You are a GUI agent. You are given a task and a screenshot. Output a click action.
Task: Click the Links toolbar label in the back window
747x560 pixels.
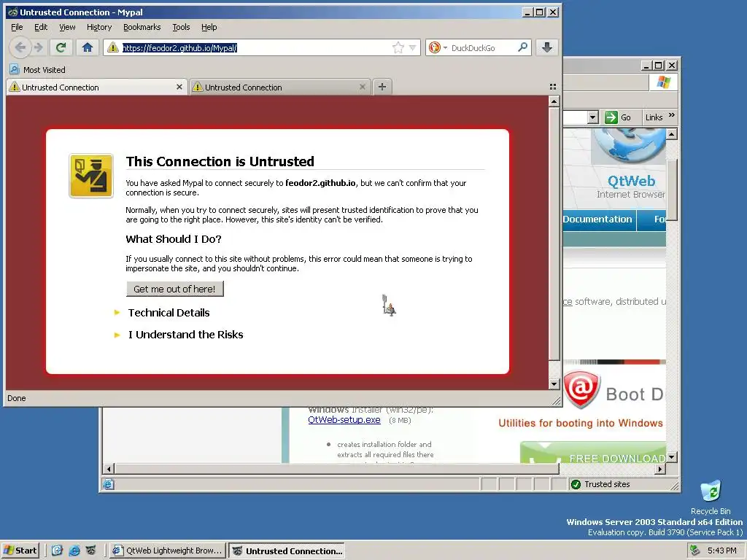(654, 117)
